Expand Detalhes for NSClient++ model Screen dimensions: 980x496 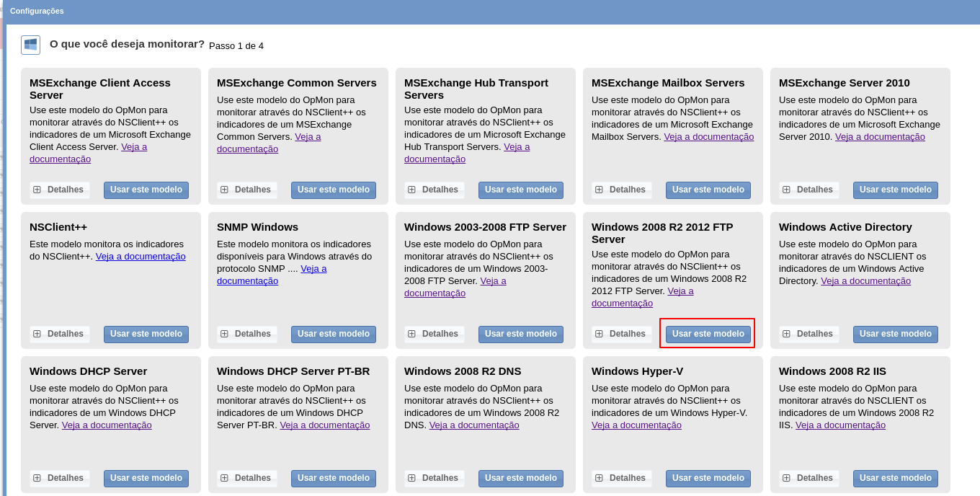click(x=60, y=334)
